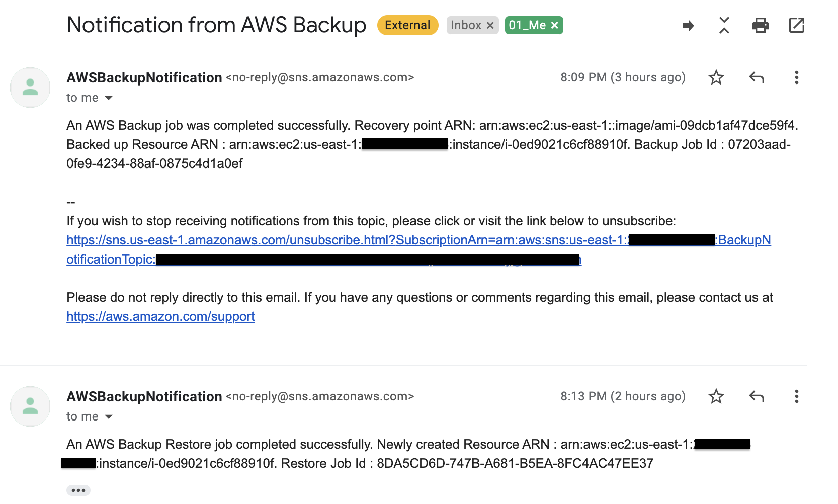The image size is (838, 504).
Task: Reply to the second AWSBackupNotification email
Action: pyautogui.click(x=757, y=396)
